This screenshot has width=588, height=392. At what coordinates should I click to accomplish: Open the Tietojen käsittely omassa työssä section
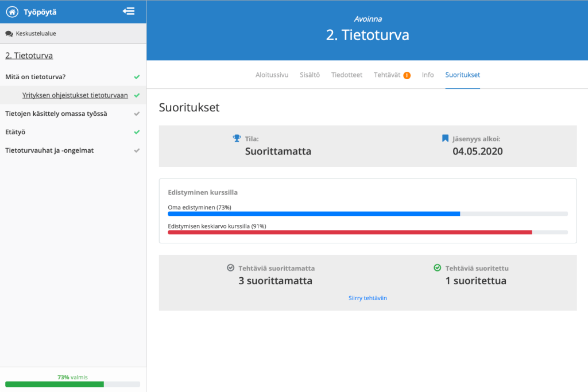coord(55,114)
